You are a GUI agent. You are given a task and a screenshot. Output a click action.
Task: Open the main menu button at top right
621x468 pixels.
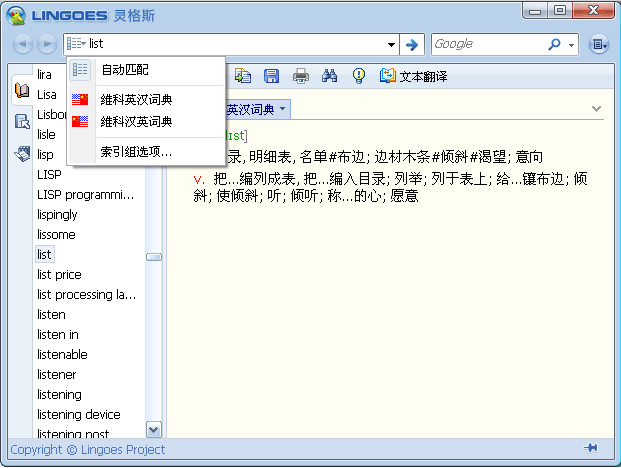click(598, 44)
